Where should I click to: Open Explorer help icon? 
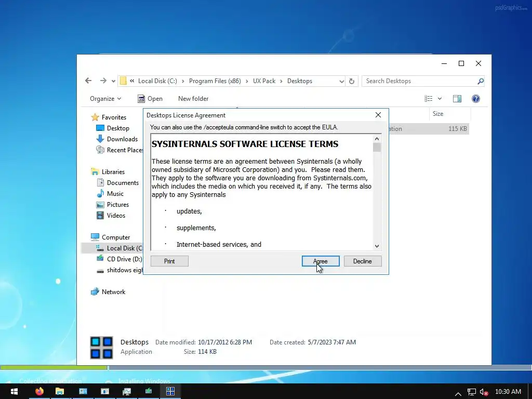point(476,98)
